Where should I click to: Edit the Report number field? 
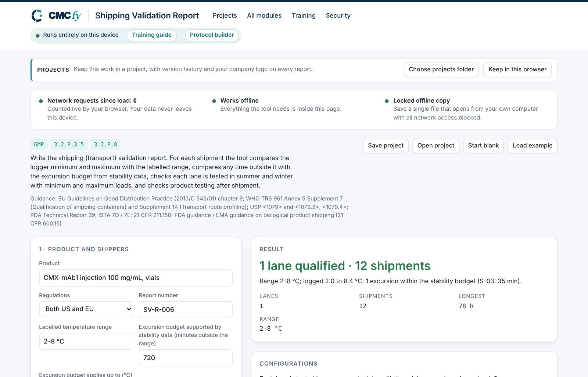(186, 310)
